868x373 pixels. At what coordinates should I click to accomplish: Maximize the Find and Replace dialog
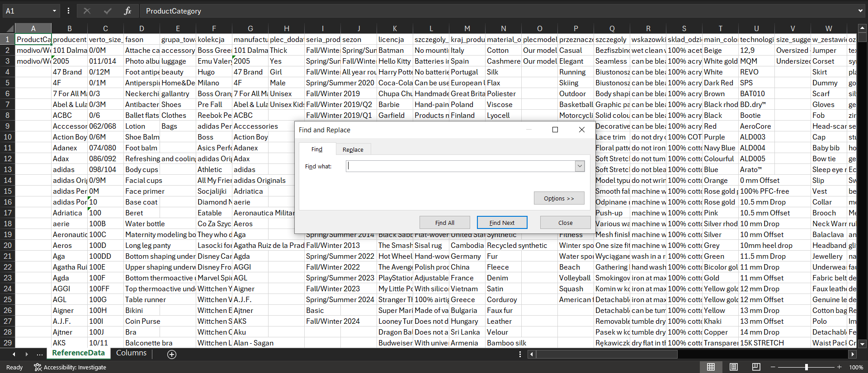(x=555, y=130)
